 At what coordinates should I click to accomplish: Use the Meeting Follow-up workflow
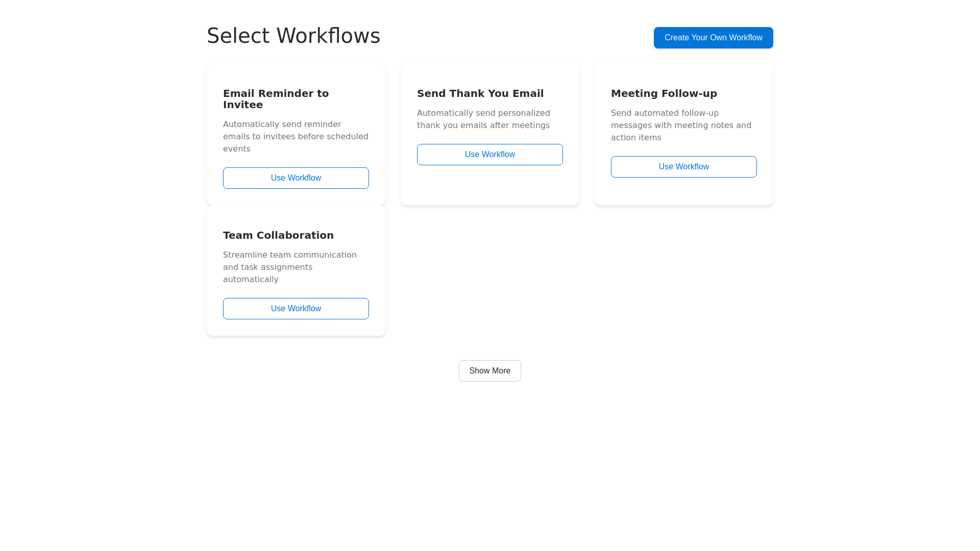pyautogui.click(x=683, y=167)
